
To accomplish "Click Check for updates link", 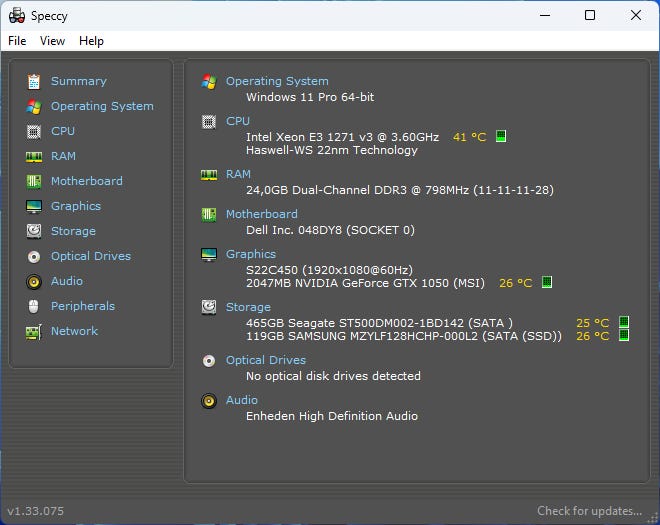I will pyautogui.click(x=589, y=511).
